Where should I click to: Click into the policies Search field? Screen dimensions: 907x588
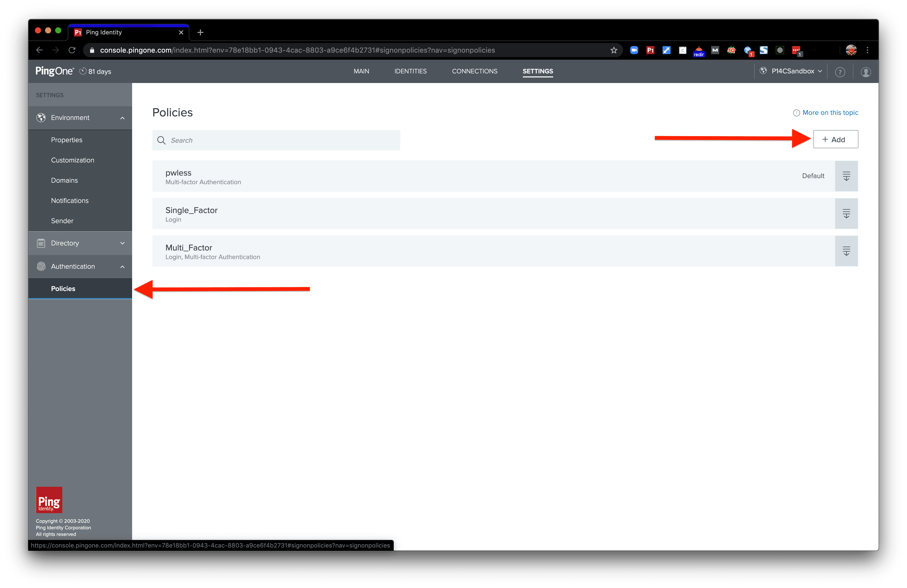click(276, 140)
